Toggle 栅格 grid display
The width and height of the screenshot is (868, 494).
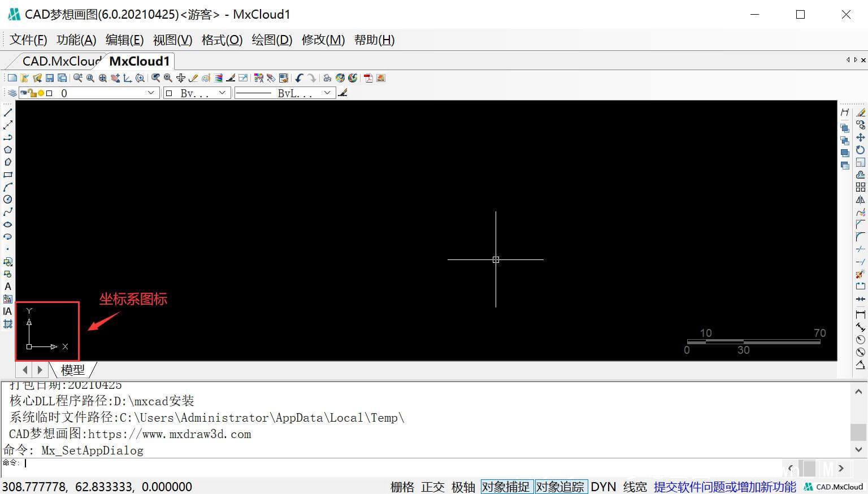[x=402, y=487]
